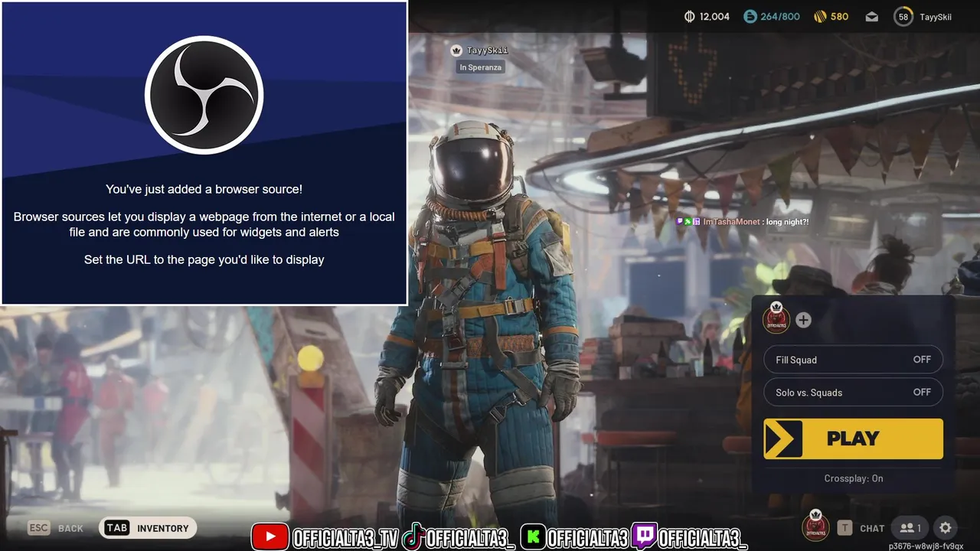Click the 580 gold amount
The height and width of the screenshot is (551, 980).
tap(840, 17)
